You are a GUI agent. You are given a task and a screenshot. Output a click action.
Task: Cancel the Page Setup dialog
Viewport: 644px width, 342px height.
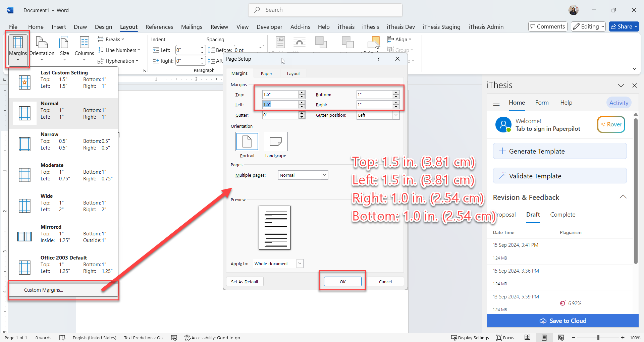click(385, 282)
